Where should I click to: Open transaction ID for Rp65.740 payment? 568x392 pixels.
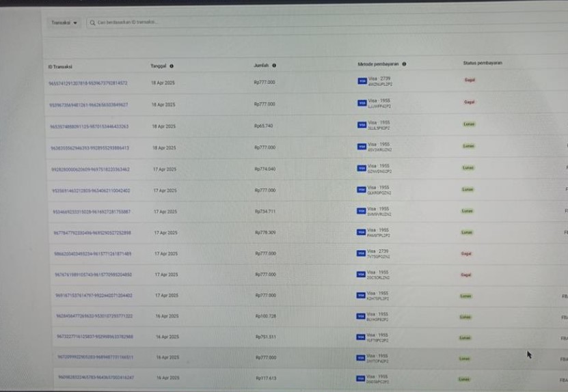[x=89, y=126]
